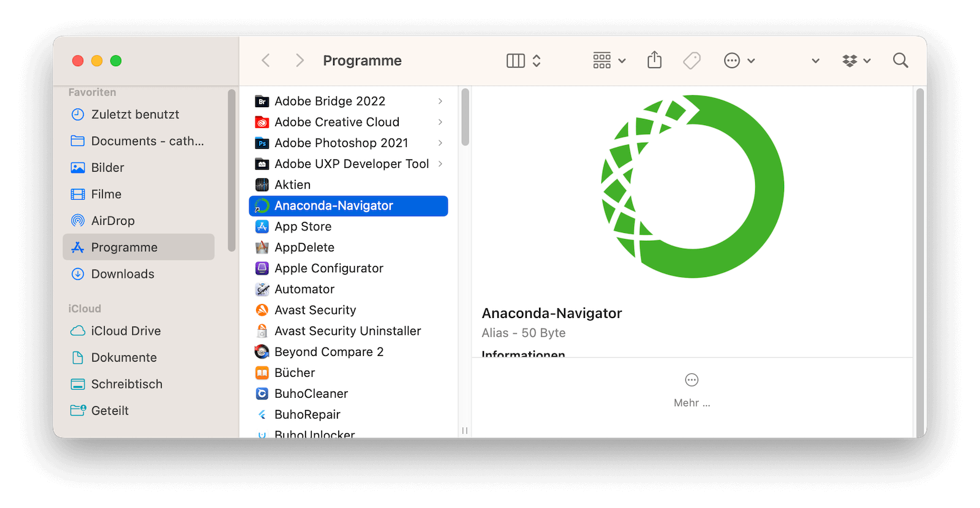Click the AirDrop radar icon
This screenshot has height=508, width=980.
[x=78, y=221]
